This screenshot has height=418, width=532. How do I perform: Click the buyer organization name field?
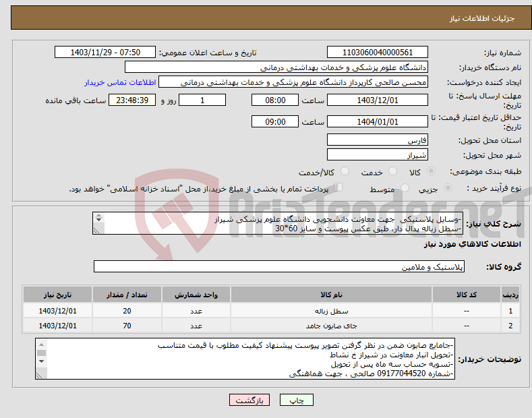(x=276, y=67)
